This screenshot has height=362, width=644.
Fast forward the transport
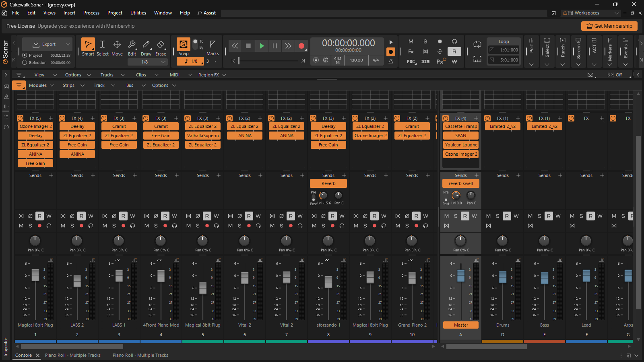pos(288,46)
